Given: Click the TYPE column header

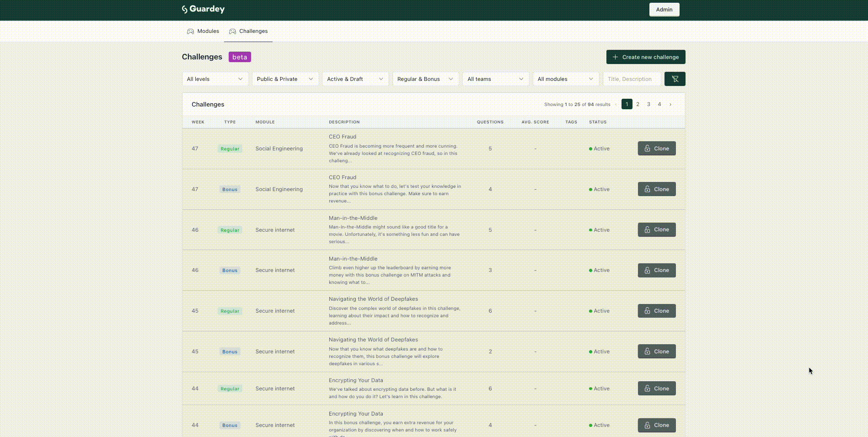Looking at the screenshot, I should pyautogui.click(x=230, y=122).
